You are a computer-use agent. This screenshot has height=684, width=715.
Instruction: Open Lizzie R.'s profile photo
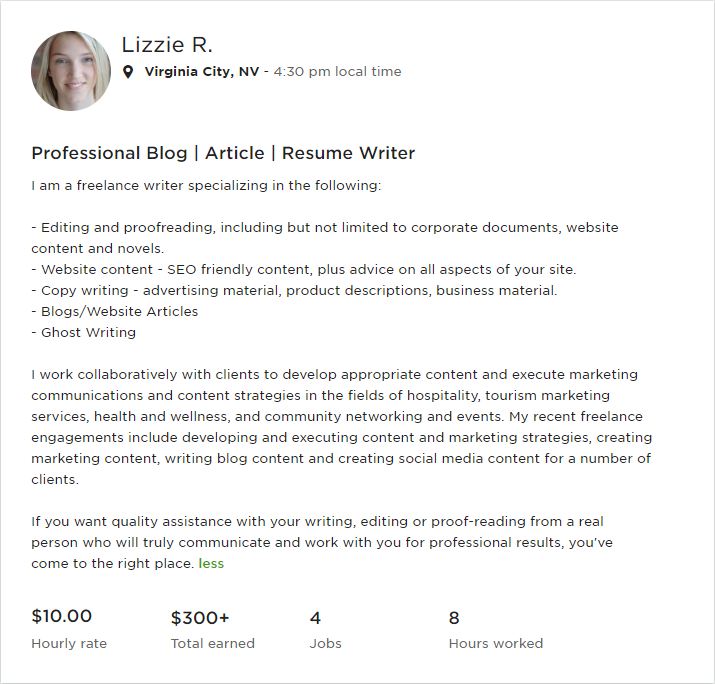tap(71, 70)
